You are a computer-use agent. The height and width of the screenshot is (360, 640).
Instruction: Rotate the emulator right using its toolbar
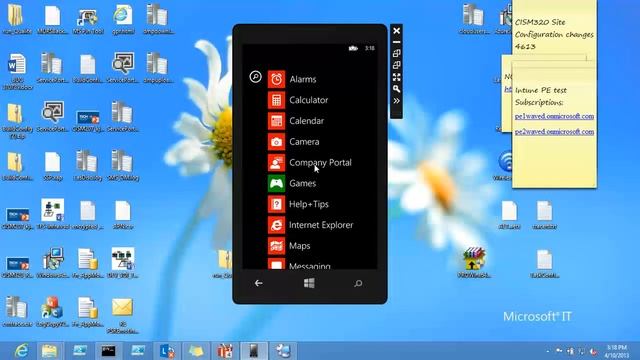pyautogui.click(x=396, y=65)
